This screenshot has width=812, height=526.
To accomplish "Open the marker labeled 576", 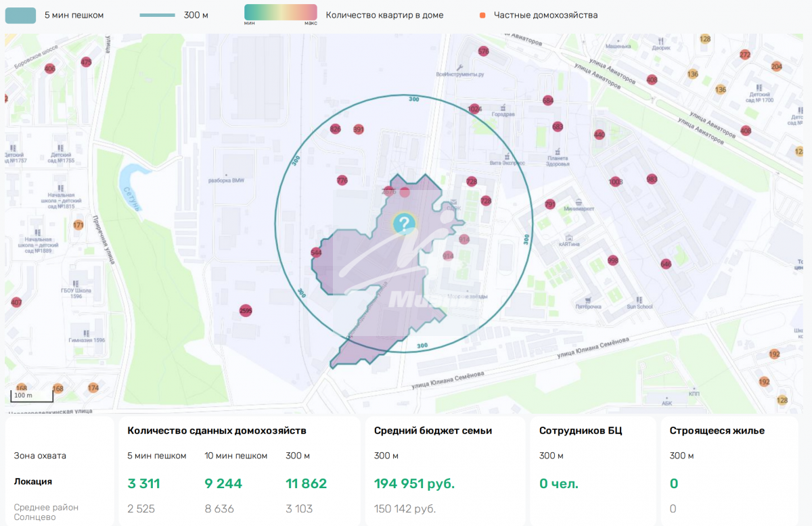I will pos(483,51).
